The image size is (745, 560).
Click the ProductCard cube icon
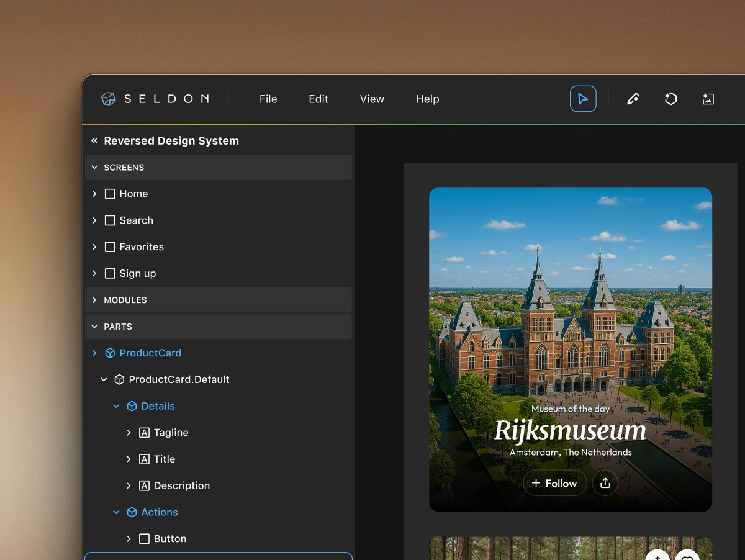pyautogui.click(x=110, y=353)
